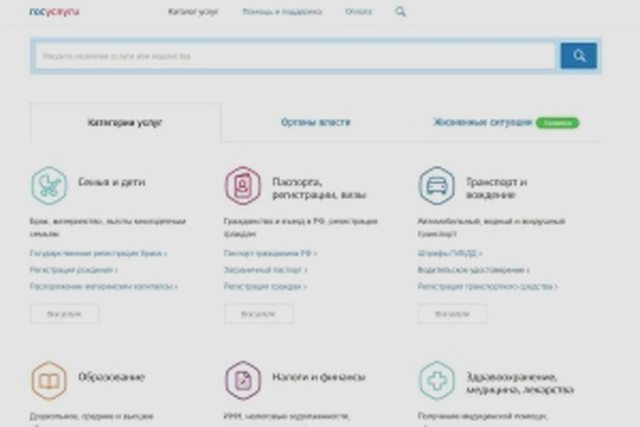Open Регистрация транспортного средства link
Screen dimensions: 640x427
point(487,286)
